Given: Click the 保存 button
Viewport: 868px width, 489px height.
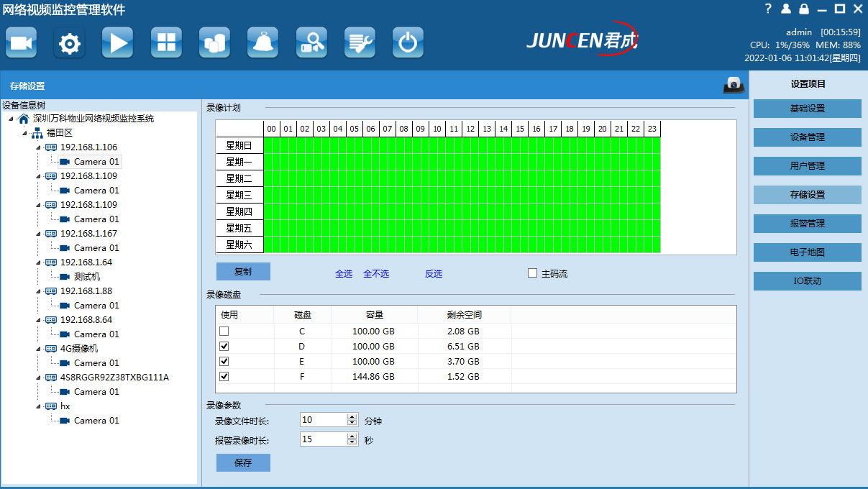Looking at the screenshot, I should [x=243, y=463].
